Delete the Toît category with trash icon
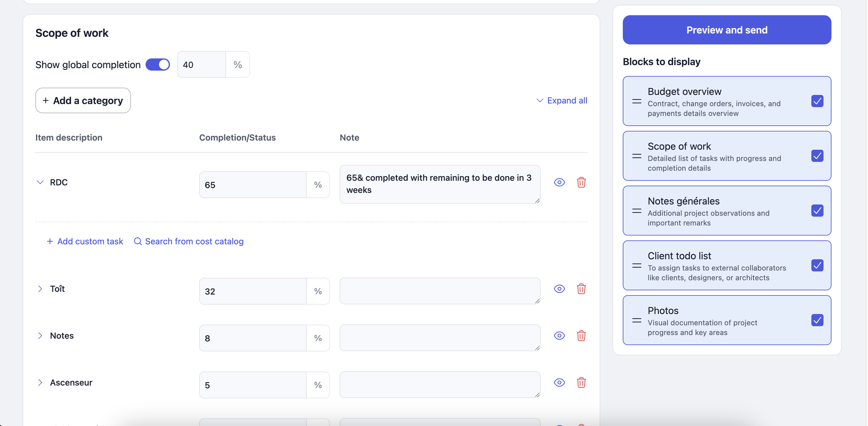Screen dimensions: 868x426 click(x=581, y=289)
